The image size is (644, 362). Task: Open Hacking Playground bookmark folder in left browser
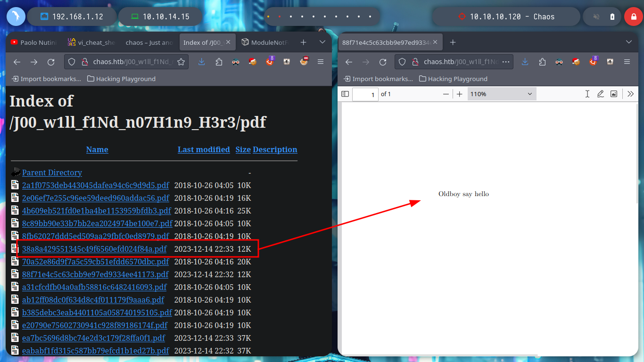(x=122, y=79)
